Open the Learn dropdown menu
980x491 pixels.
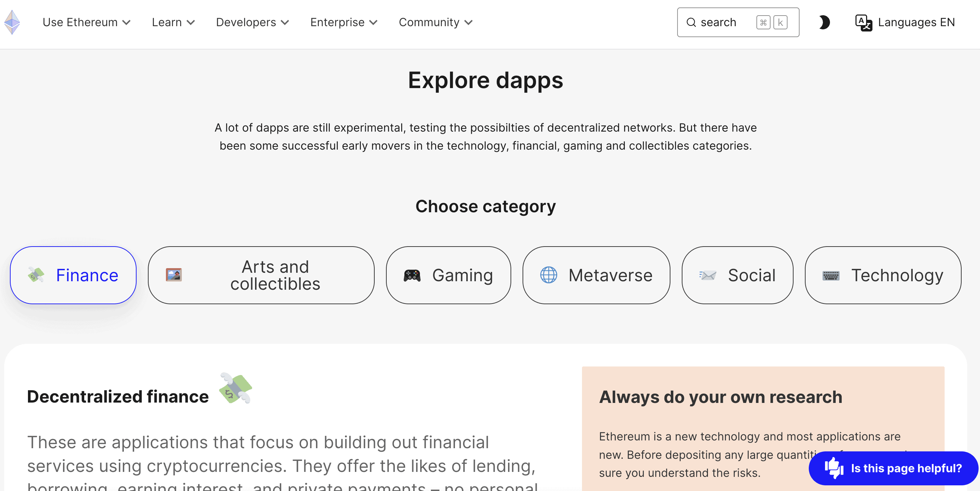(173, 22)
